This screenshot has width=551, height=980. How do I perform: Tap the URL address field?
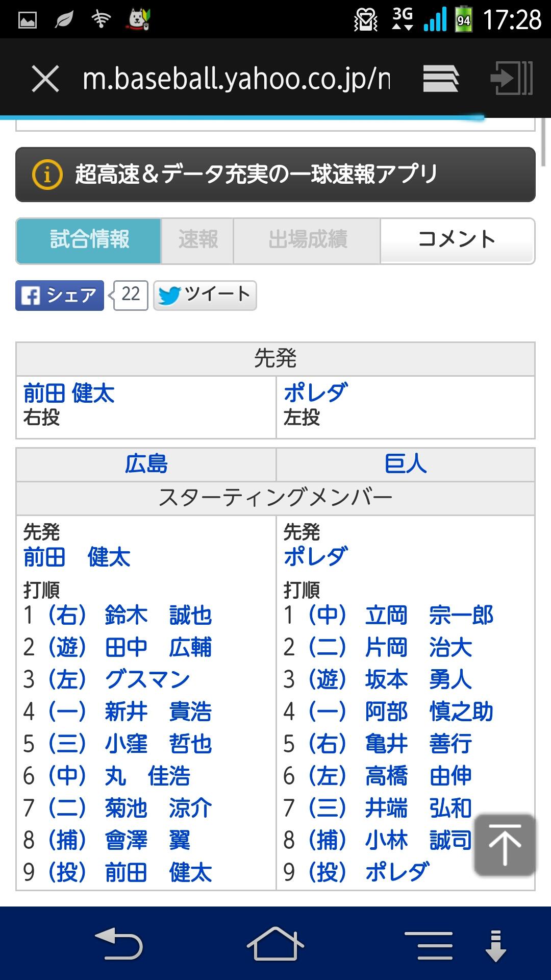(x=237, y=79)
